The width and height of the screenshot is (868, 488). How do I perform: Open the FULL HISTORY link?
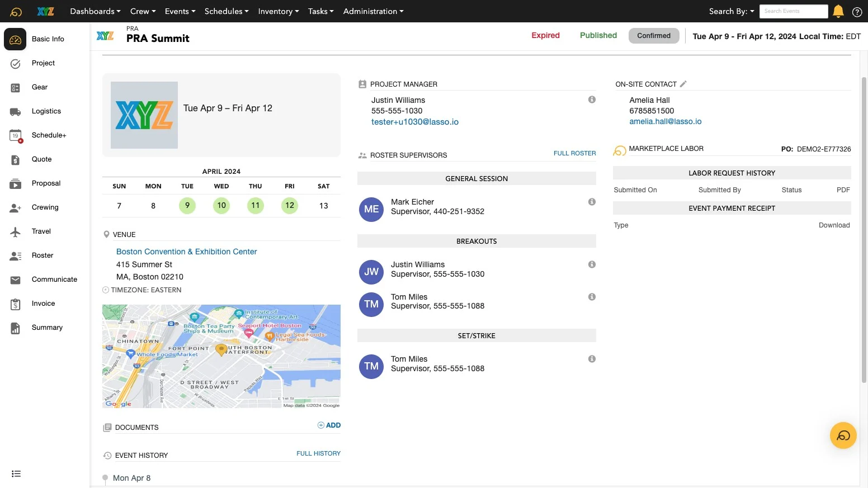pos(318,453)
